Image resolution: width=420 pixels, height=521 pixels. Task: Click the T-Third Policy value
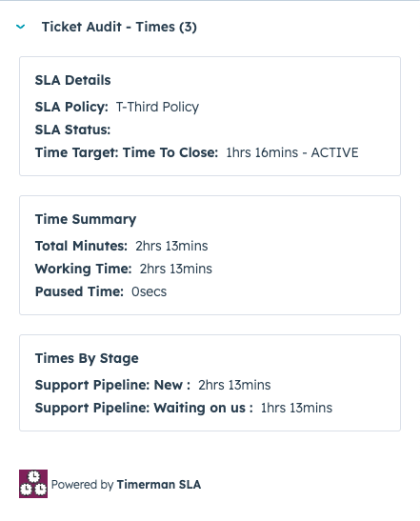click(x=157, y=107)
